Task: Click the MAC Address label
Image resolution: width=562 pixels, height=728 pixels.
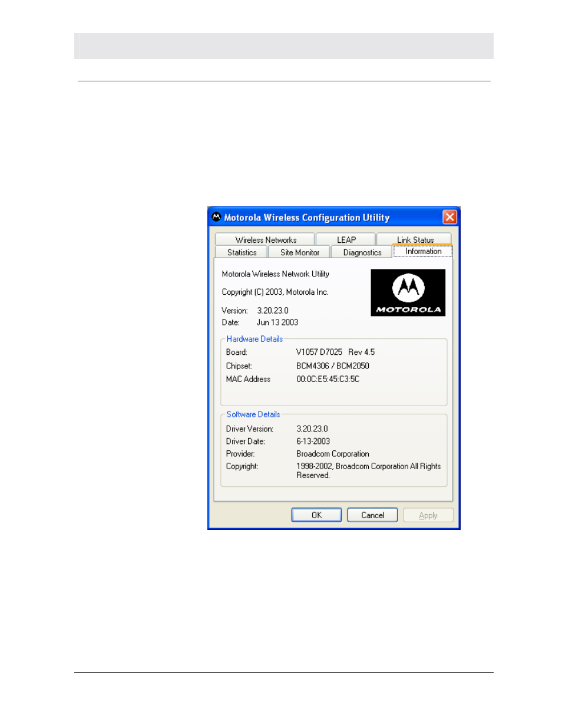Action: (248, 379)
